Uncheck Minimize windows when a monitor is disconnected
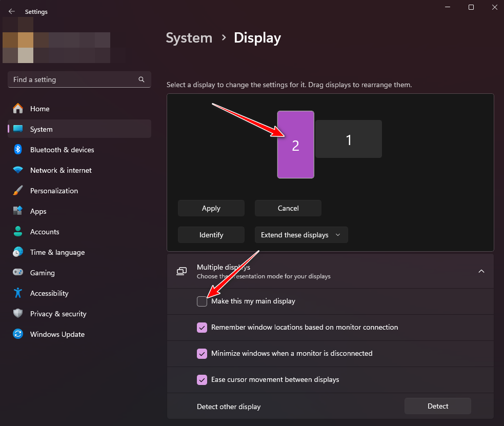 click(202, 354)
